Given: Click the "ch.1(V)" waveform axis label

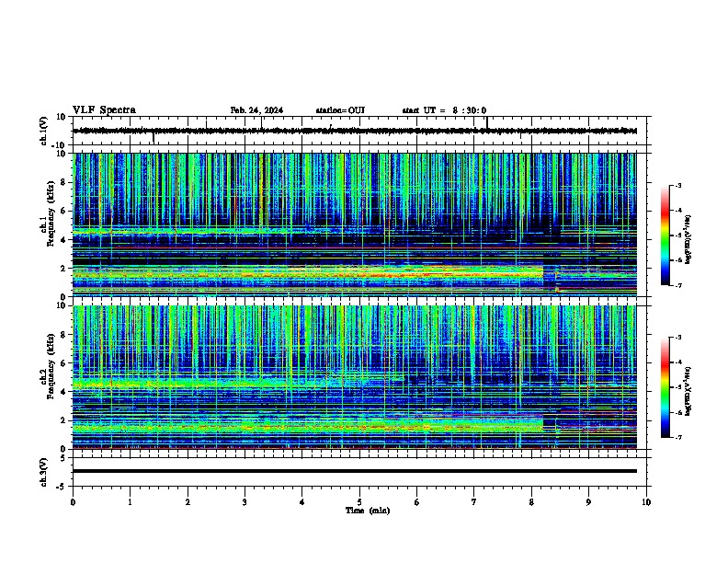Looking at the screenshot, I should [x=44, y=131].
